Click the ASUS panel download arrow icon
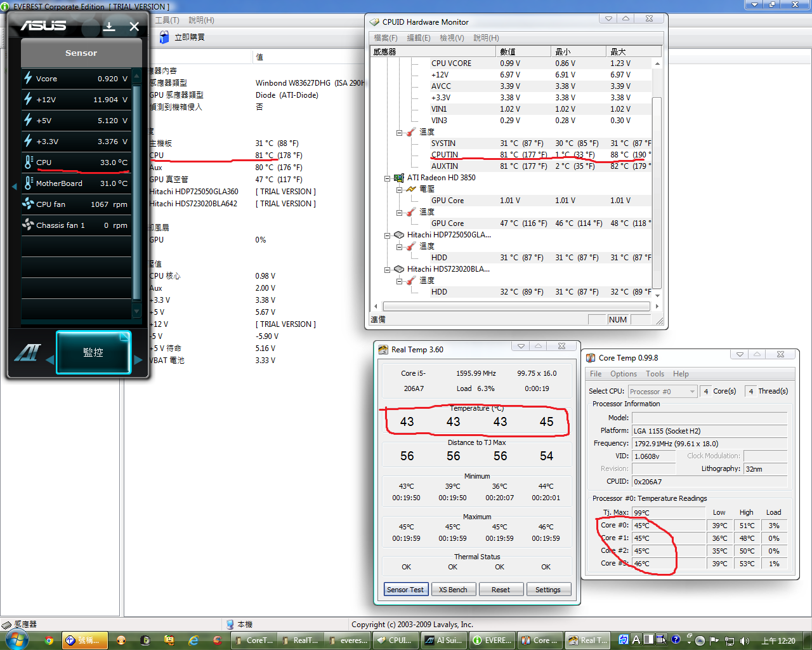Viewport: 812px width, 650px height. (109, 26)
